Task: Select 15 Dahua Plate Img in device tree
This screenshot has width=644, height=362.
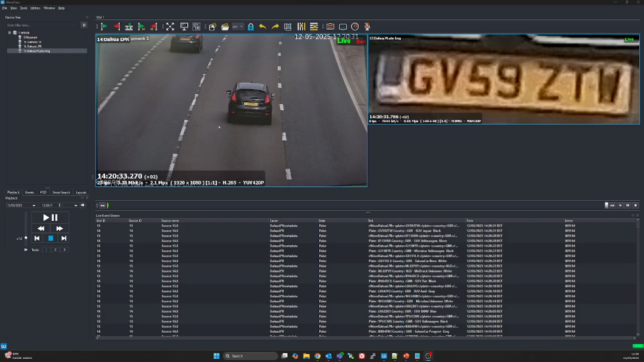Action: click(36, 51)
